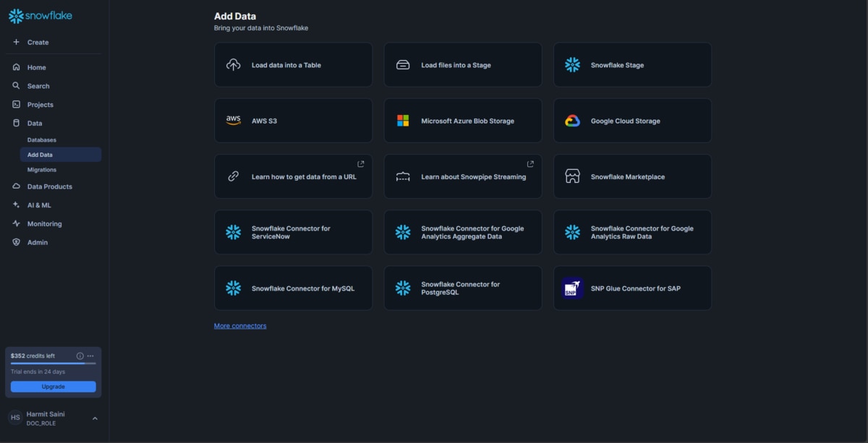Click the Snowflake Marketplace storefront icon
Viewport: 868px width, 443px height.
pos(572,176)
